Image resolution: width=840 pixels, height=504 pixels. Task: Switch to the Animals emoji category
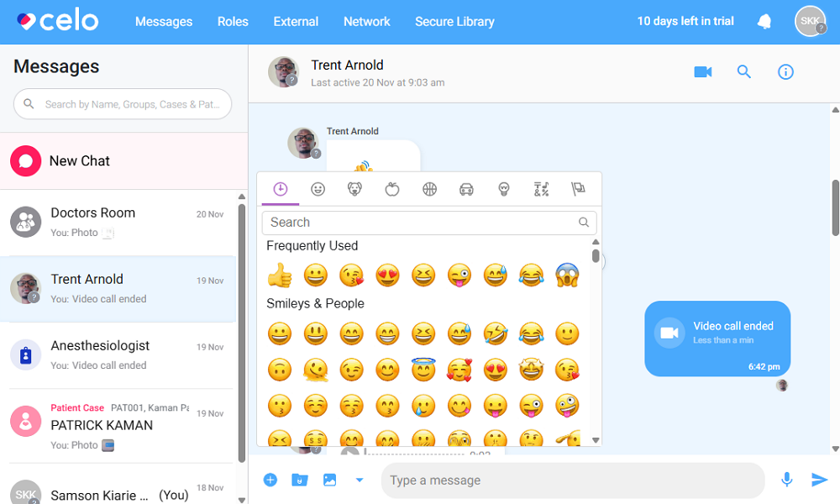click(354, 189)
